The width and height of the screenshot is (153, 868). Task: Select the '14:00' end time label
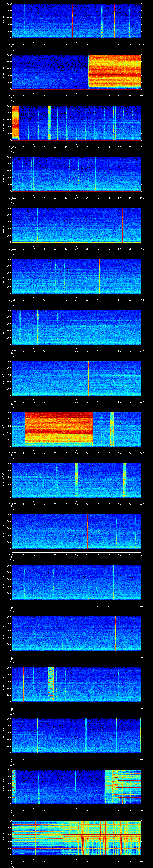141,300
